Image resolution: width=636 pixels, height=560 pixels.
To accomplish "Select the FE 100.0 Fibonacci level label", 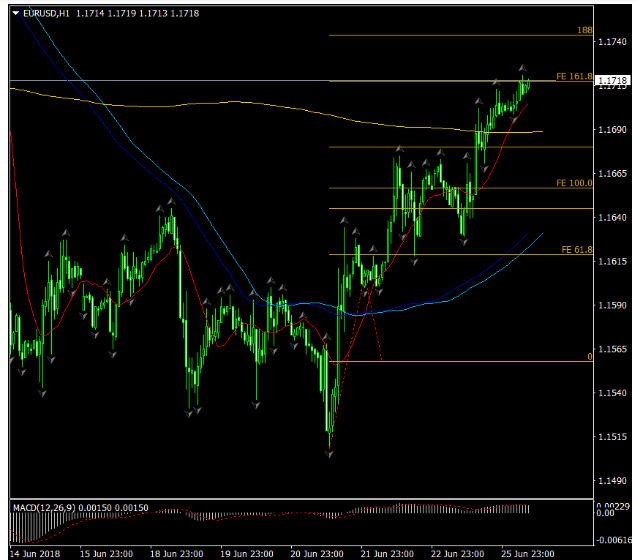I will (574, 184).
